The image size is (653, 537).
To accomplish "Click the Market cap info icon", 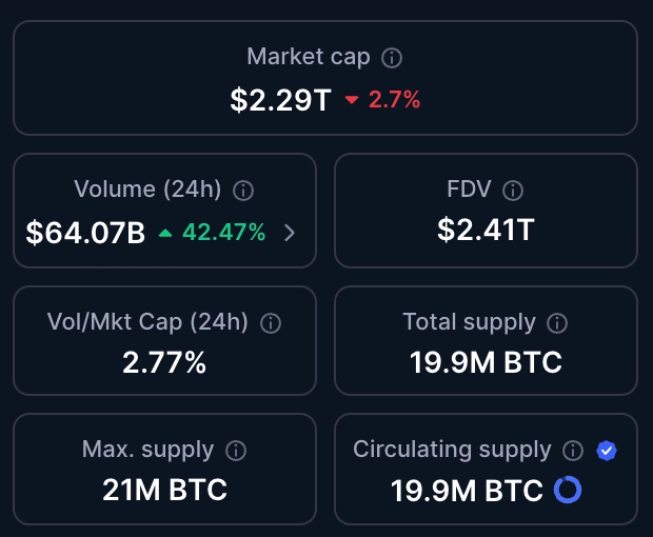I will [393, 58].
